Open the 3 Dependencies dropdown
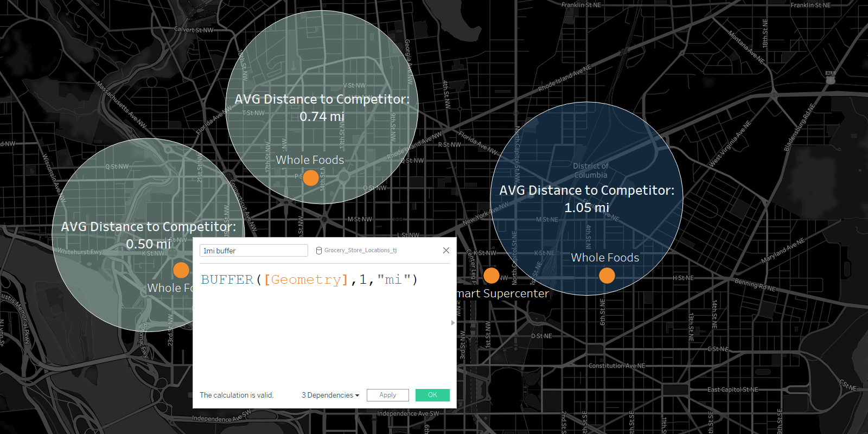This screenshot has width=868, height=434. coord(330,395)
